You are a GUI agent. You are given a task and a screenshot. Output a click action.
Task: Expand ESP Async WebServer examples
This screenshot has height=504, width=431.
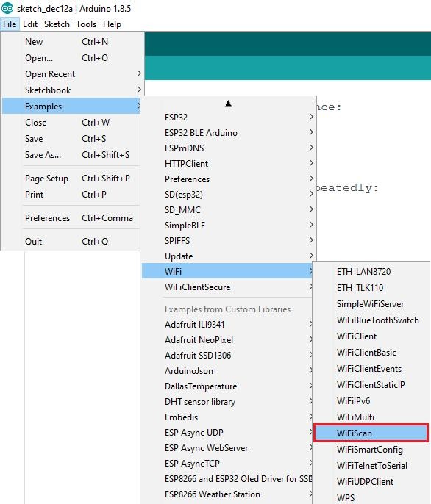coord(227,447)
